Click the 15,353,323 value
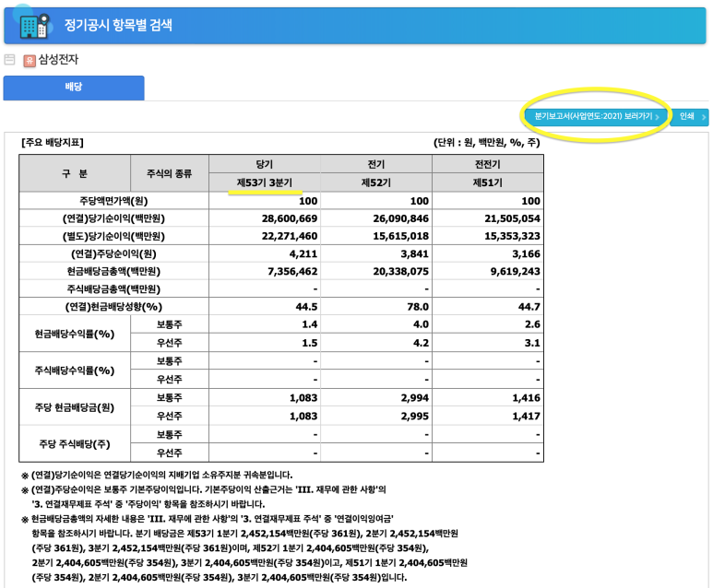Image resolution: width=713 pixels, height=588 pixels. [513, 236]
